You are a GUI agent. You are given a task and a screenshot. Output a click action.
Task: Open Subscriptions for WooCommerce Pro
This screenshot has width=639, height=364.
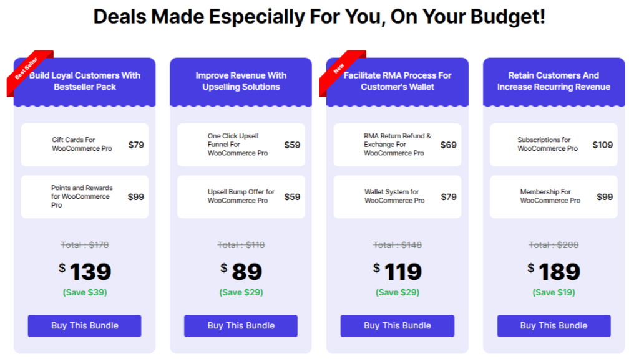(x=547, y=145)
